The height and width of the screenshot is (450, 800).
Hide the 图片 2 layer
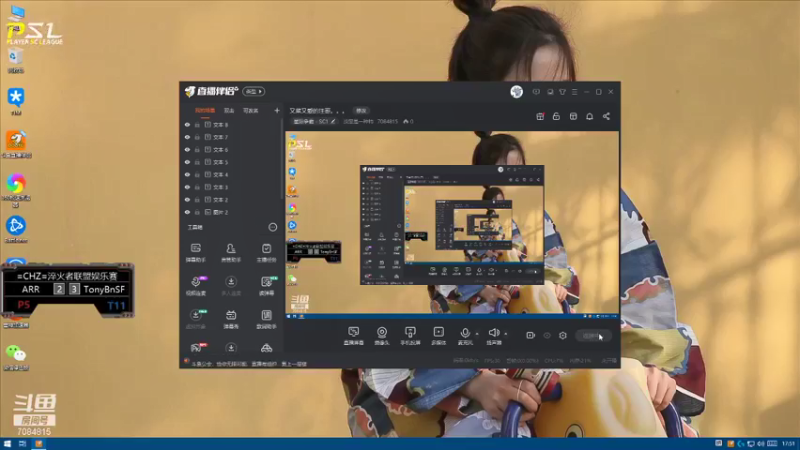187,212
